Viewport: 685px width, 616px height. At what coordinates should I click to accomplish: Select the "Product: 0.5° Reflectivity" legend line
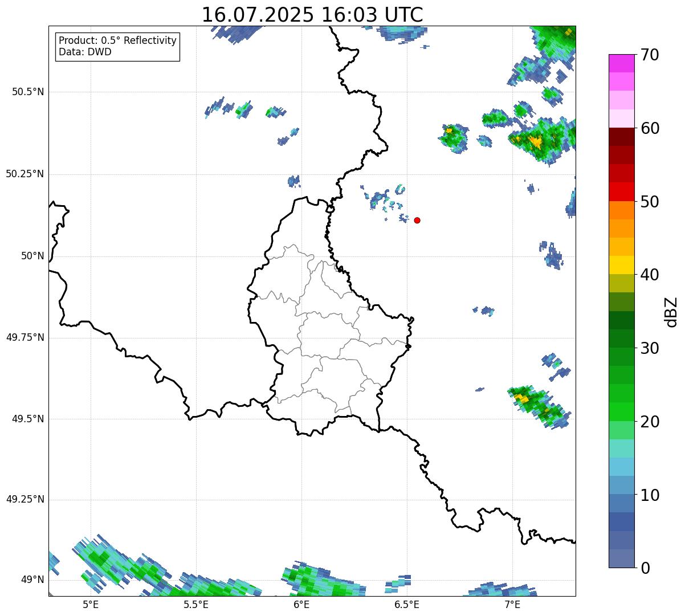(117, 41)
